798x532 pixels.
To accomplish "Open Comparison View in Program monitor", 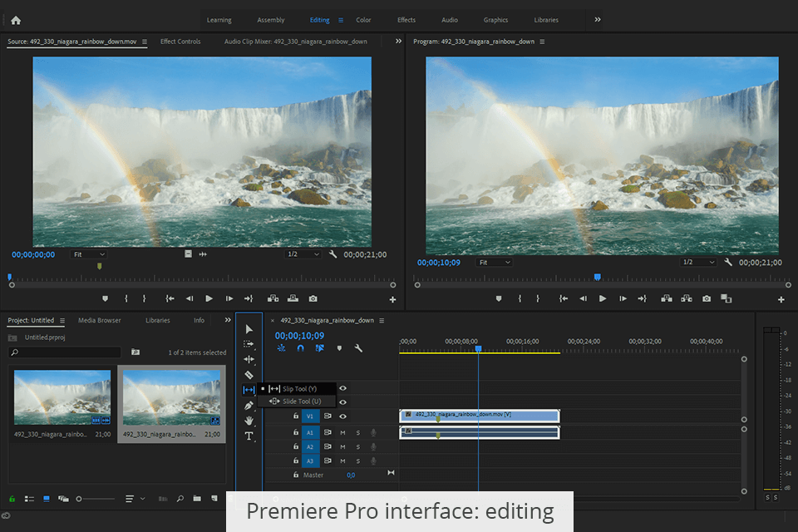I will 727,299.
